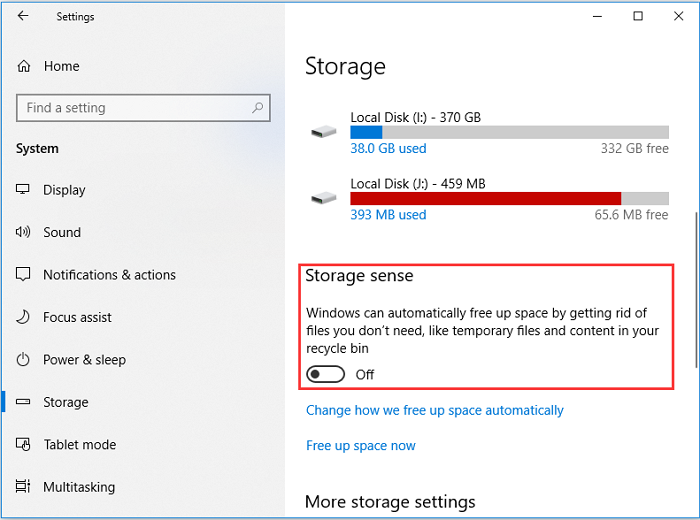Click the 38.0 GB used link

[x=388, y=148]
